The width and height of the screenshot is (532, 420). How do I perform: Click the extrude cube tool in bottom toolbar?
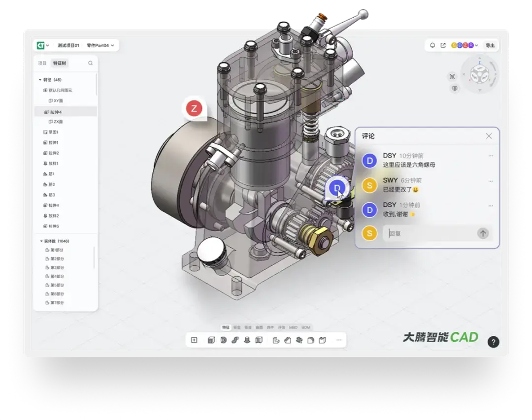pos(211,340)
